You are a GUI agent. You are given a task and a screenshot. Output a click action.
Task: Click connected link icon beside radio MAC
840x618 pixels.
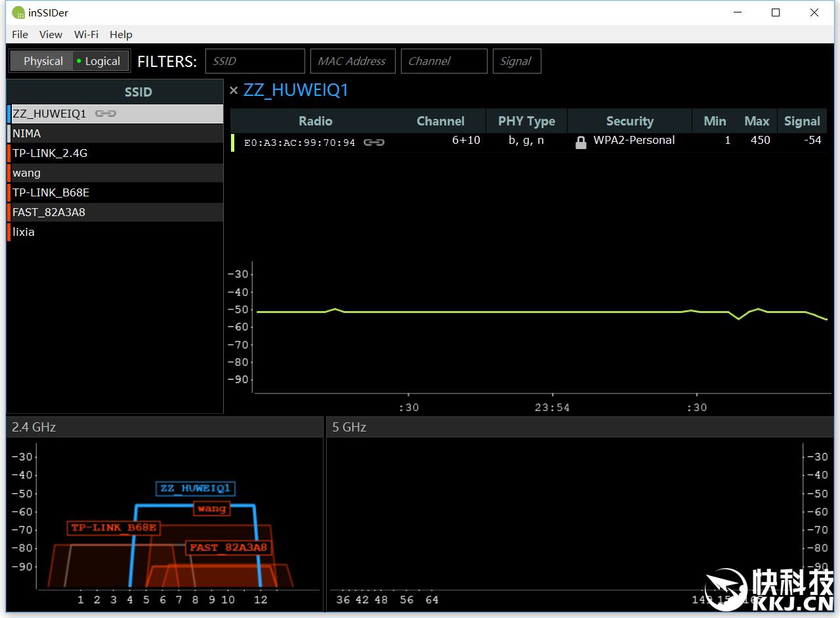tap(374, 142)
